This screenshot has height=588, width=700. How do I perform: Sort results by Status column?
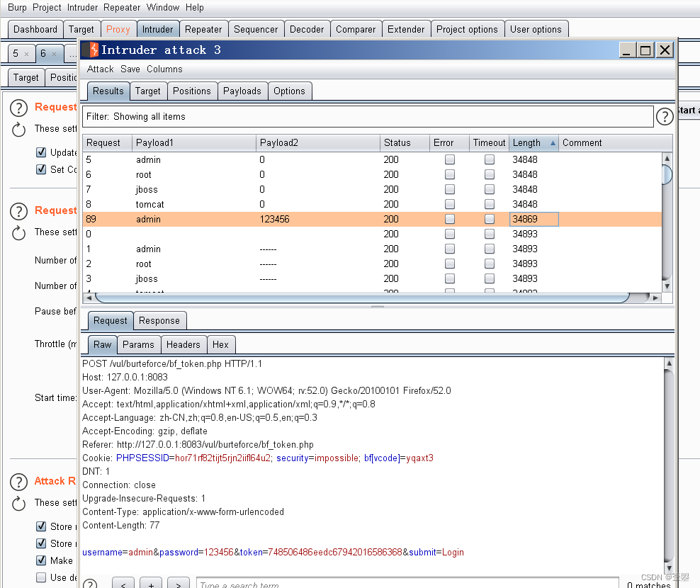tap(405, 143)
